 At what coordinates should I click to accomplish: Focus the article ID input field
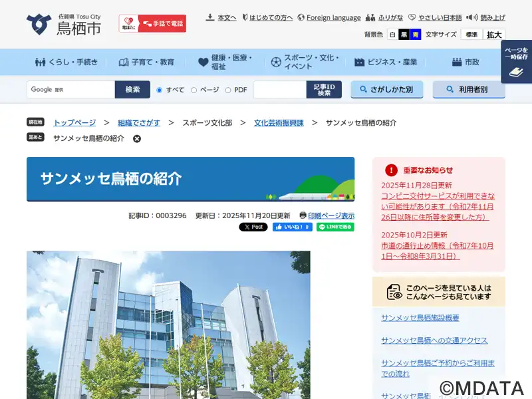click(280, 90)
